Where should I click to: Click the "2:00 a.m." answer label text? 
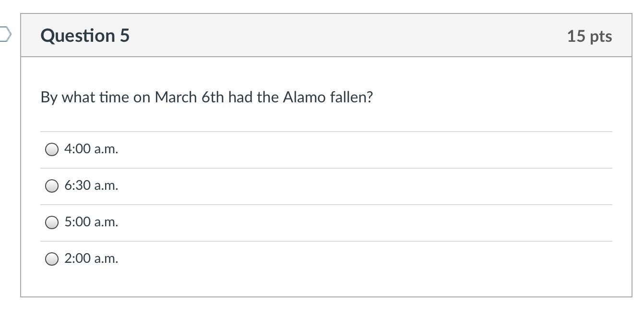[91, 258]
